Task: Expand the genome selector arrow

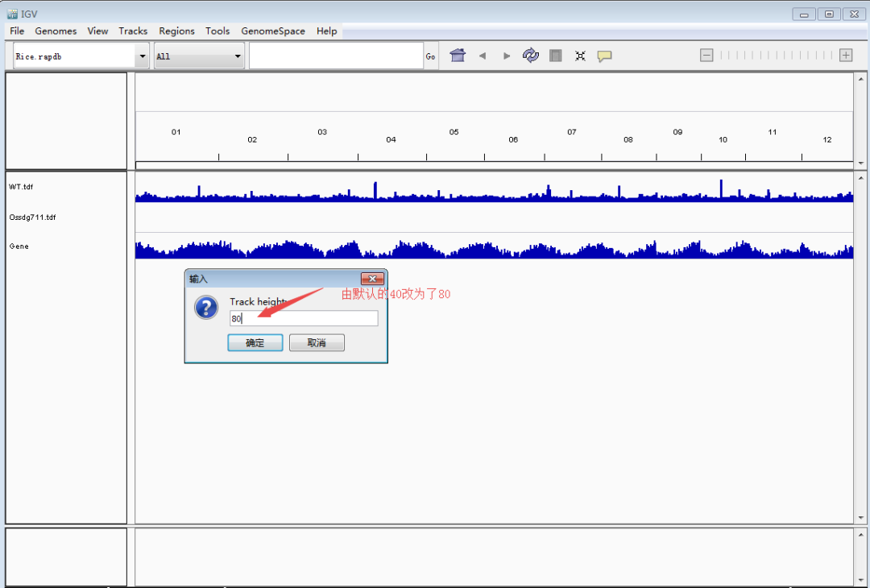Action: tap(142, 56)
